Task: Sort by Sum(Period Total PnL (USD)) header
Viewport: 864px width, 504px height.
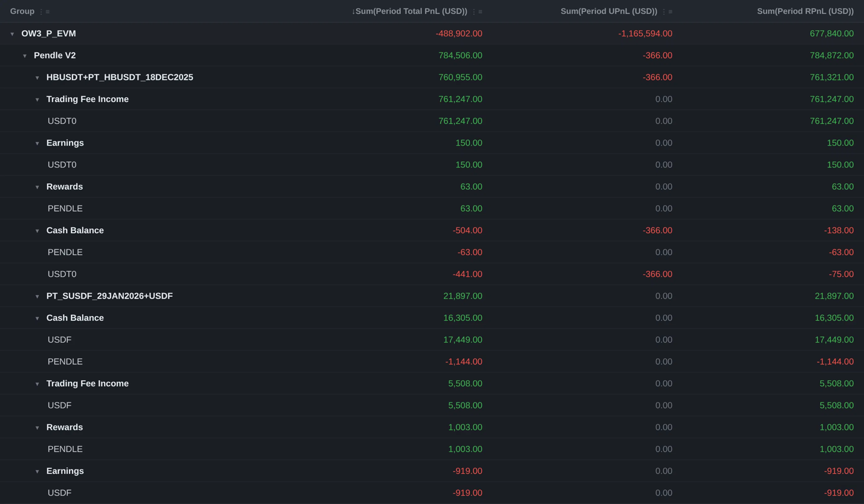Action: (x=409, y=11)
